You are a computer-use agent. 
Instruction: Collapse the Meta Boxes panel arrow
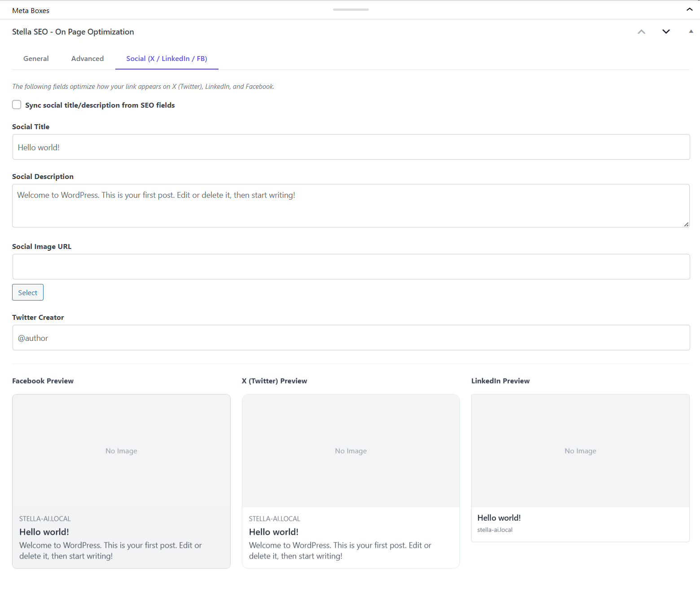[690, 9]
